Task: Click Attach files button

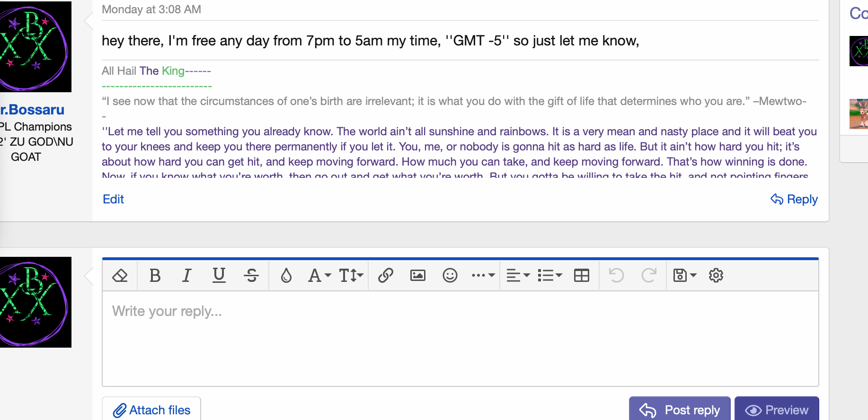Action: 151,410
